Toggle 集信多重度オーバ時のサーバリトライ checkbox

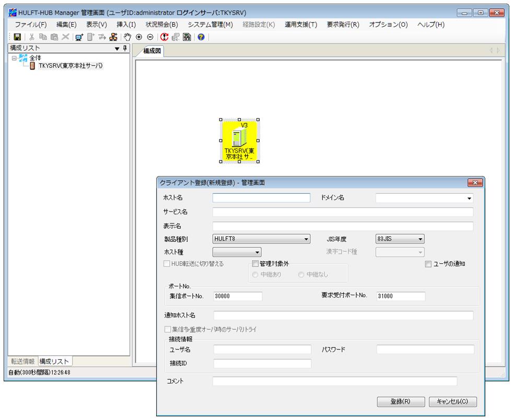[168, 329]
